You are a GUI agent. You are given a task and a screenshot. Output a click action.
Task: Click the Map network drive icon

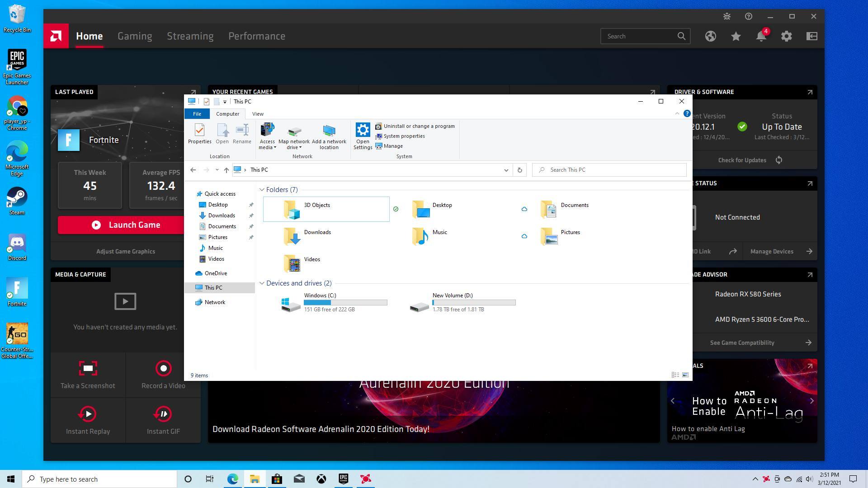click(x=294, y=131)
